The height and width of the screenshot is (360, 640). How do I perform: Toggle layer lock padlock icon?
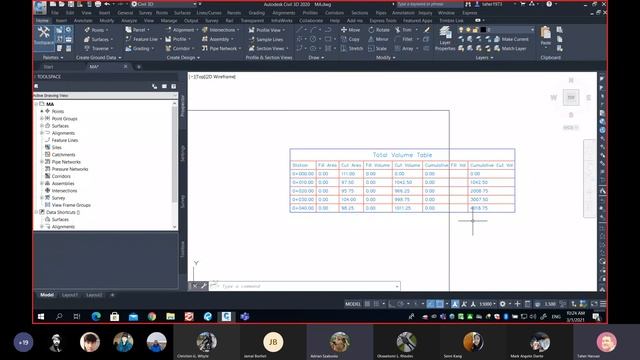[476, 30]
